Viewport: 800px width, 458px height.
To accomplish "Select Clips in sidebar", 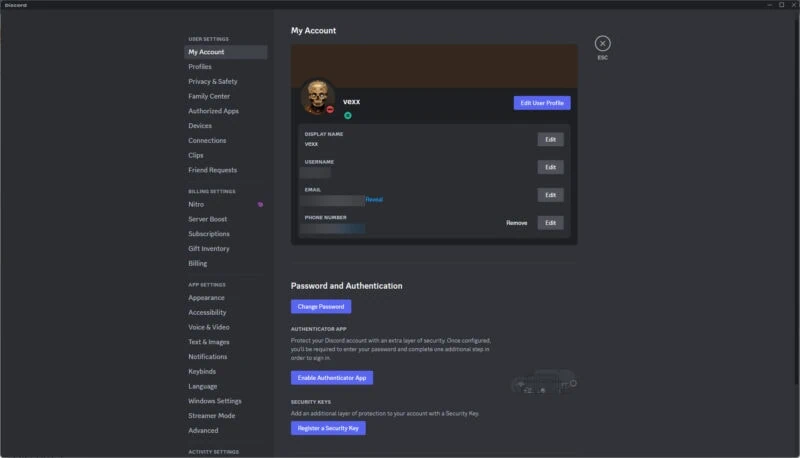I will pyautogui.click(x=226, y=156).
